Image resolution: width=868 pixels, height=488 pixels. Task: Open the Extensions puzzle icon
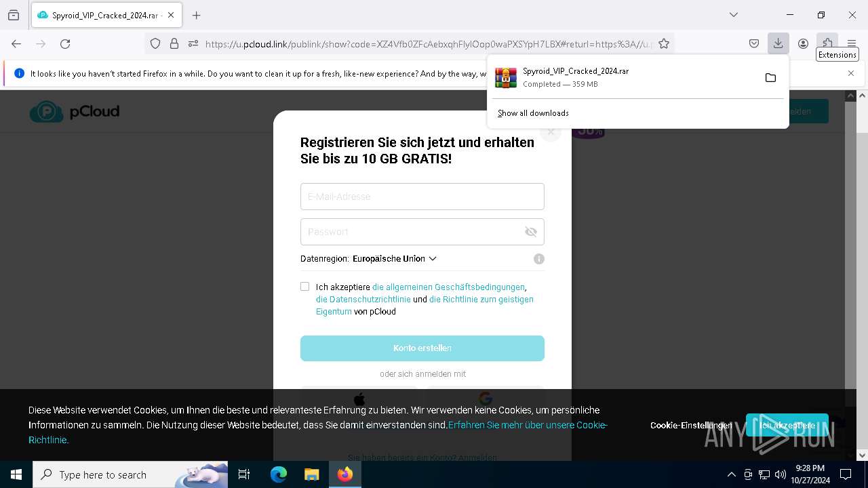pyautogui.click(x=827, y=42)
